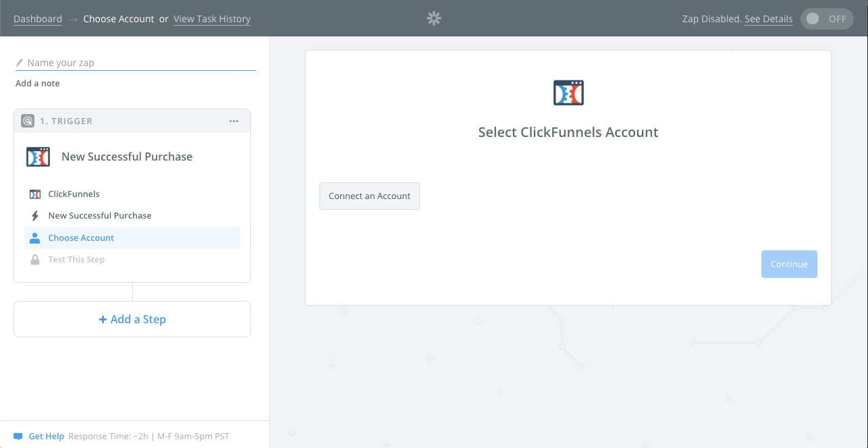Click the Response Time support hours text
868x448 pixels.
pos(148,437)
